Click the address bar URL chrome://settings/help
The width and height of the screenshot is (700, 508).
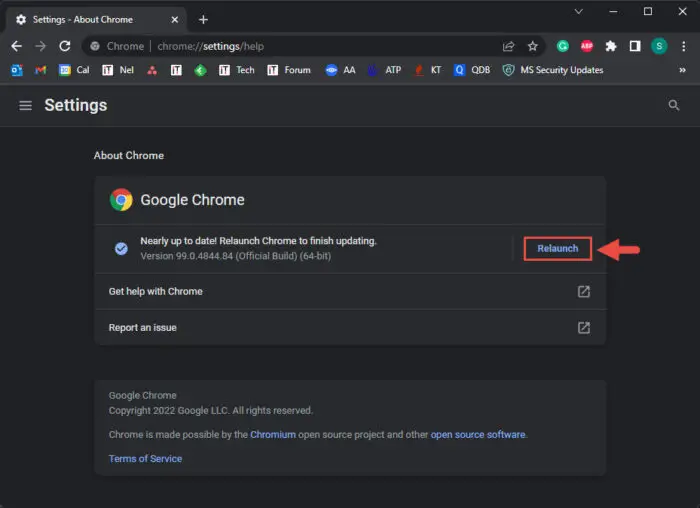click(x=210, y=46)
